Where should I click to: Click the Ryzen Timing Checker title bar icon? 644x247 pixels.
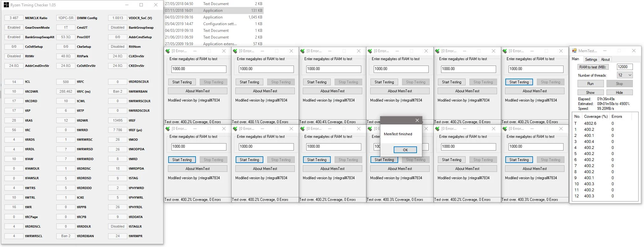pos(6,5)
